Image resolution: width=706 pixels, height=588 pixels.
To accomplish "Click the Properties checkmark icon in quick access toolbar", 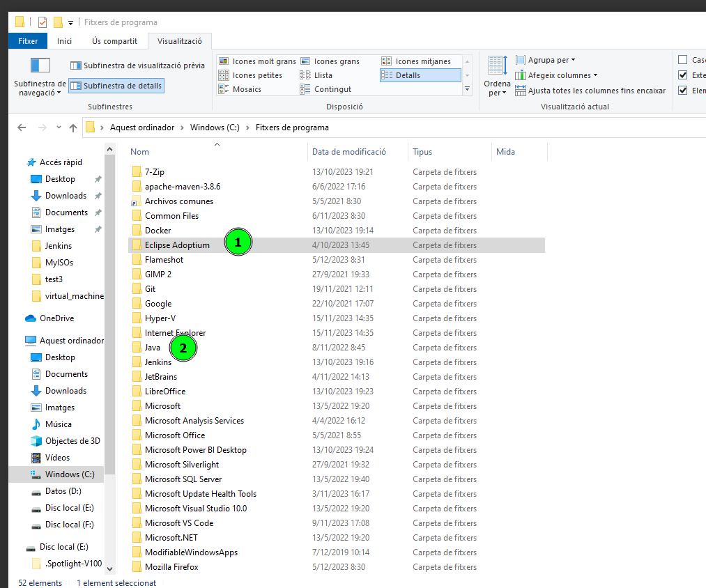I will [43, 22].
